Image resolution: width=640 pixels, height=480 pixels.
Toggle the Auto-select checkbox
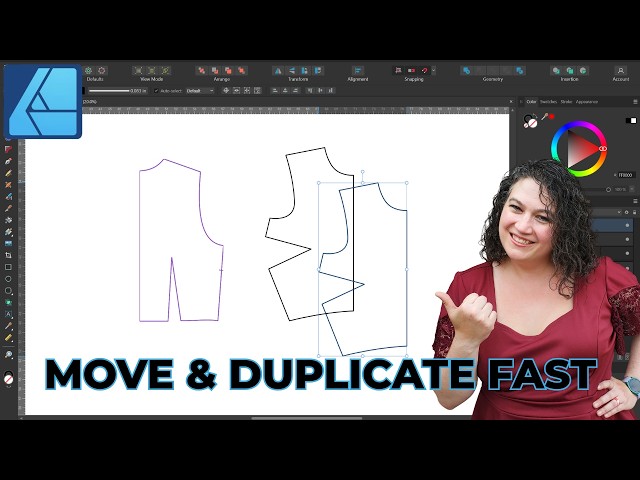(156, 91)
